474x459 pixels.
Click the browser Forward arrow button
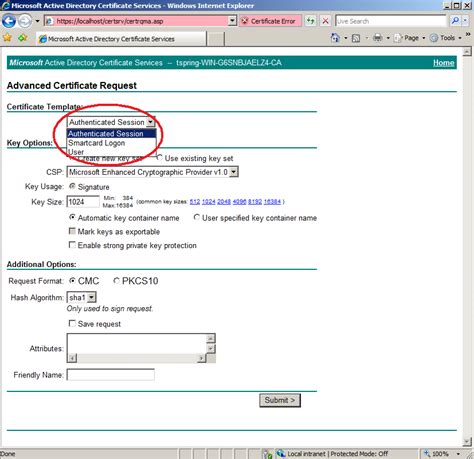(25, 21)
